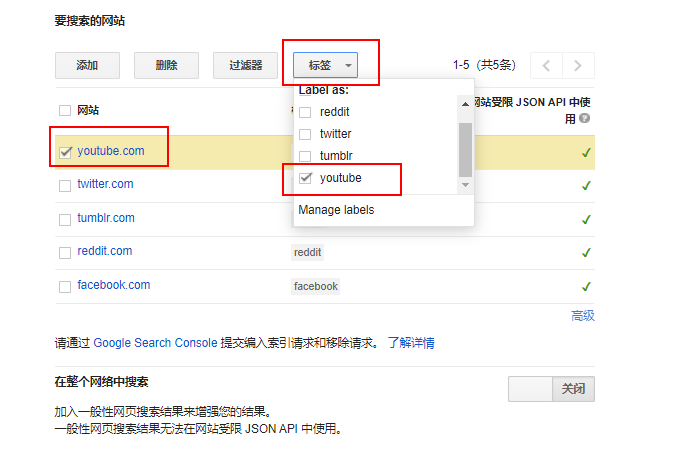This screenshot has height=453, width=698.
Task: Toggle the select-all 网站 header checkbox
Action: point(65,110)
